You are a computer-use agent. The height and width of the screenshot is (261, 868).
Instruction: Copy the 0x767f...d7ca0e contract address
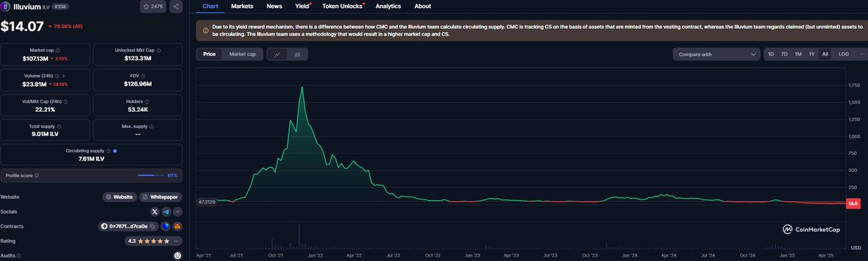[x=153, y=226]
